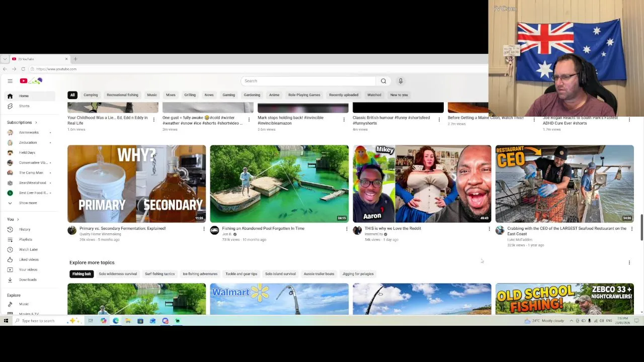Click the YouTube logo
Viewport: 644px width, 362px height.
(x=31, y=81)
